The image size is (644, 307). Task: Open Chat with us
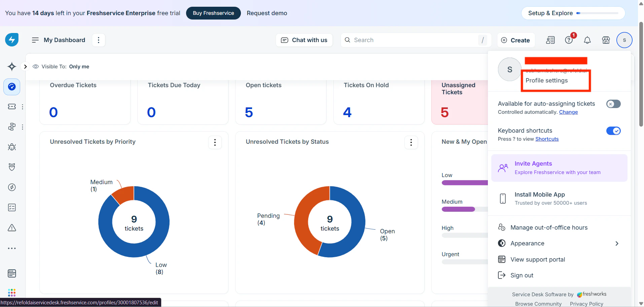click(304, 40)
